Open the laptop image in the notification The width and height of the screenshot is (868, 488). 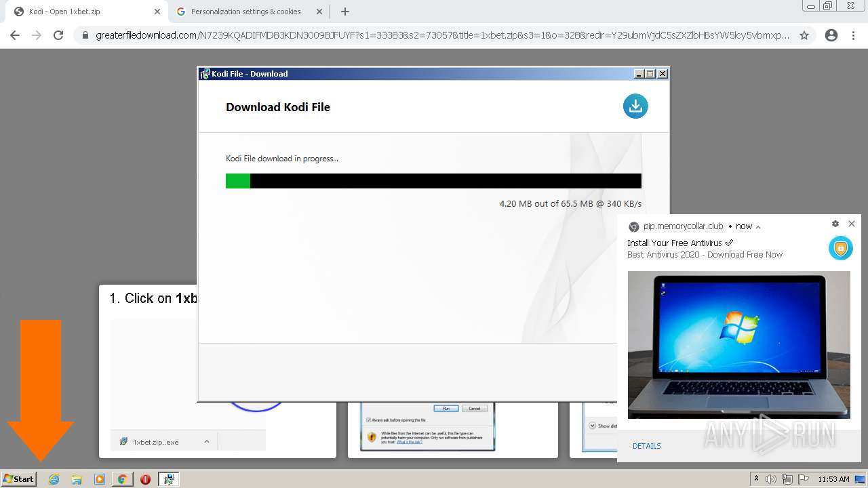738,345
